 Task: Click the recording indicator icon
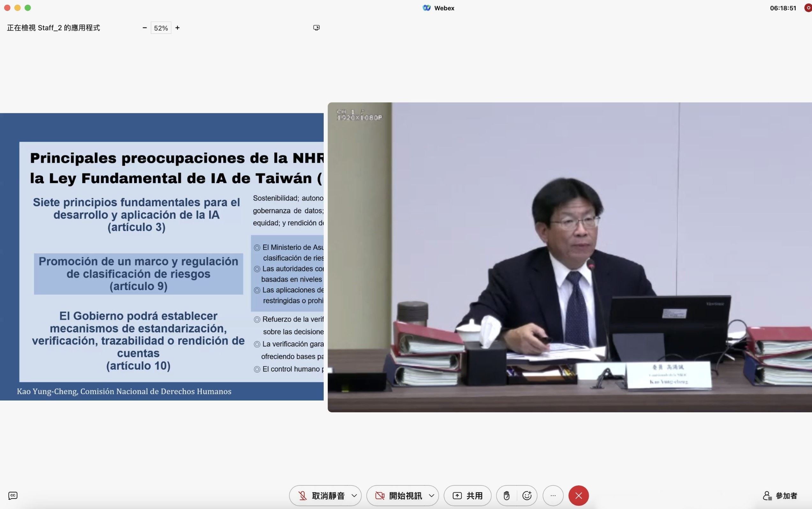tap(808, 8)
